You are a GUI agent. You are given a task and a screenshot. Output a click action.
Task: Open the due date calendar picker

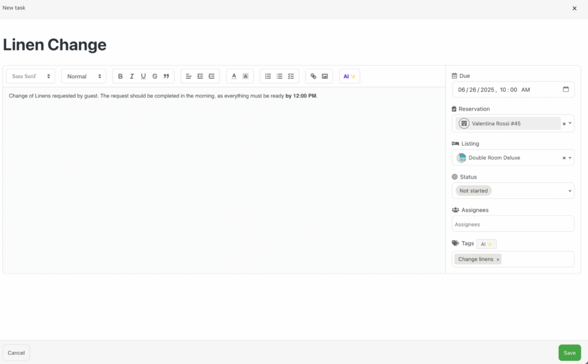(566, 90)
